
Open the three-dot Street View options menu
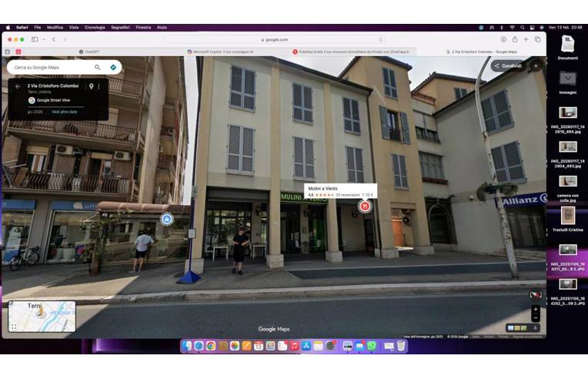click(x=99, y=86)
